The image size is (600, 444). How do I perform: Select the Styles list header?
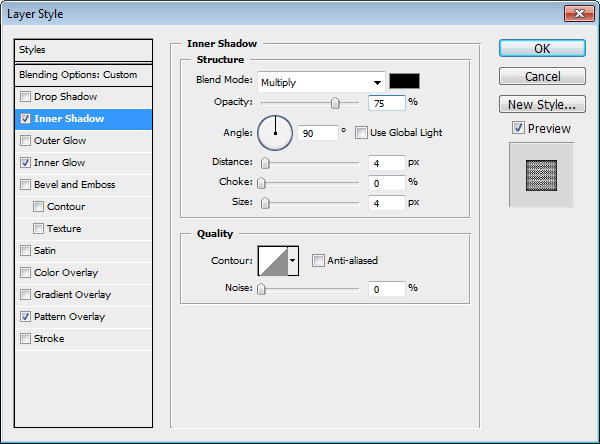click(x=83, y=50)
